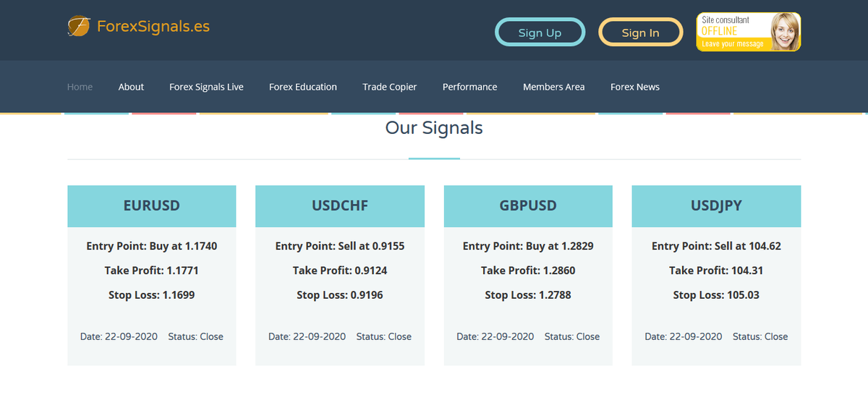Click 'Entry Point: Buy at 1.1740' text

click(152, 246)
